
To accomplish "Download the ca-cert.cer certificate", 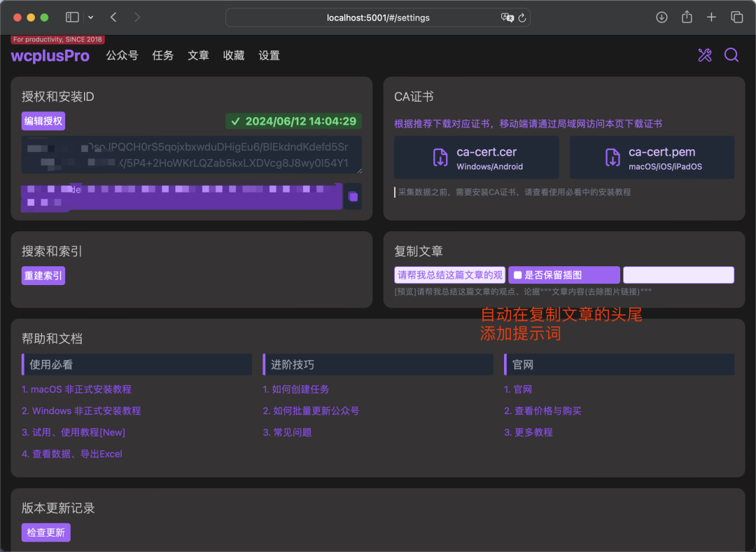I will coord(477,158).
